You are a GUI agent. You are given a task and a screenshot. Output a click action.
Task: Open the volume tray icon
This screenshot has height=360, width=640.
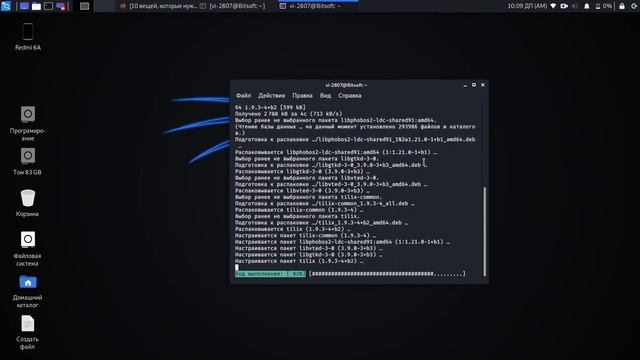pos(575,6)
